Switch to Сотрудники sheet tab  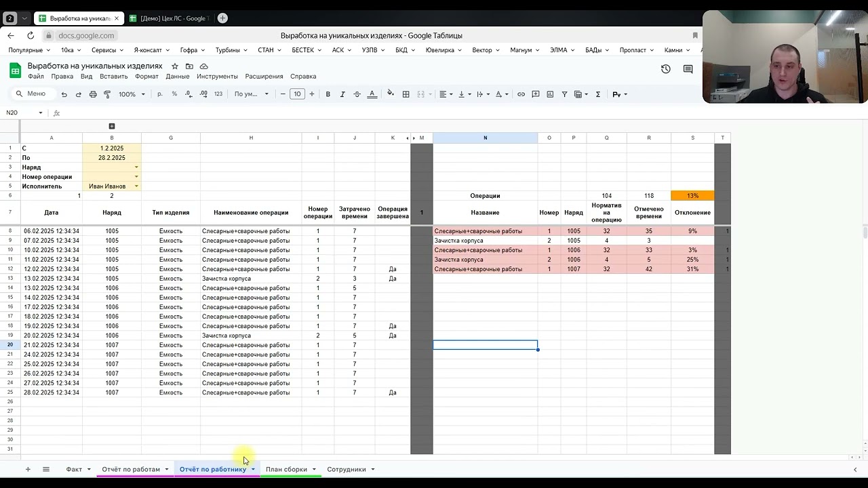[347, 469]
